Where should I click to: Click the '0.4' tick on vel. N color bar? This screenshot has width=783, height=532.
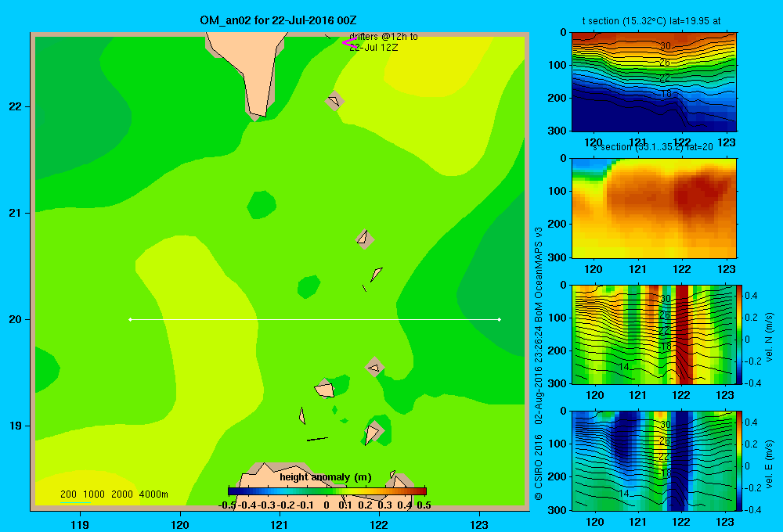tap(751, 296)
